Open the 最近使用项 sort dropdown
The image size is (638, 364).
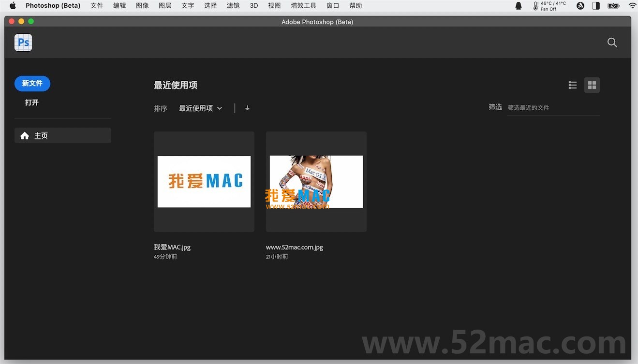click(200, 108)
